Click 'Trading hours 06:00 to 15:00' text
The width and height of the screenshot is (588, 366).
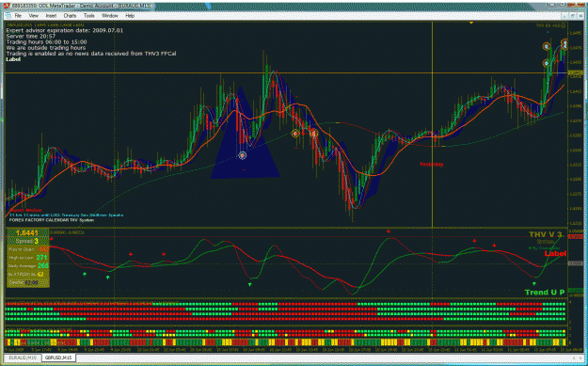[46, 42]
